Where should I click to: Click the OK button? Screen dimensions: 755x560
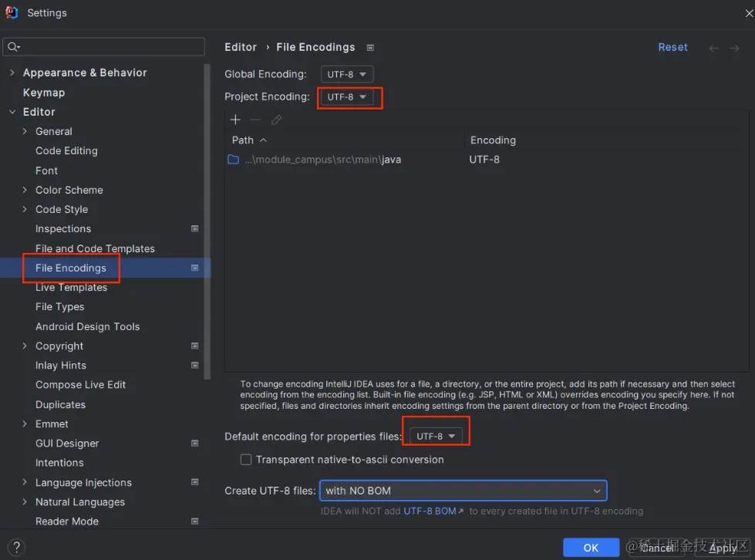pos(591,548)
